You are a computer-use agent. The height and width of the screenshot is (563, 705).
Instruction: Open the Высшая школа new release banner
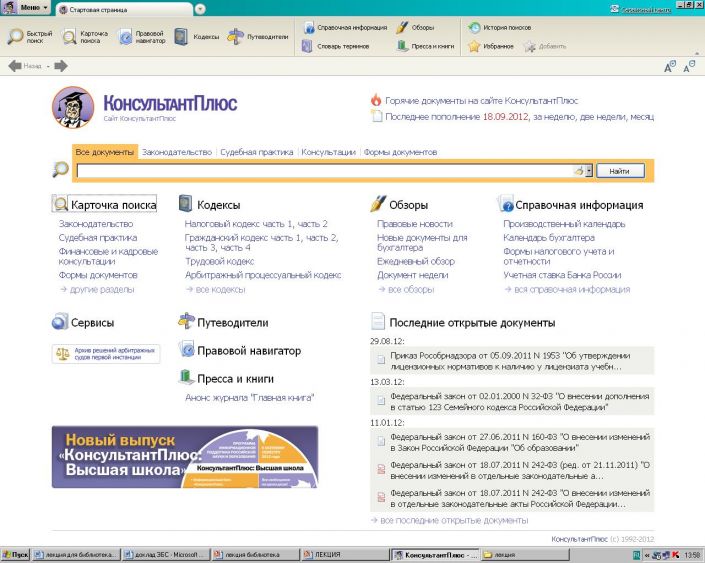pyautogui.click(x=185, y=457)
